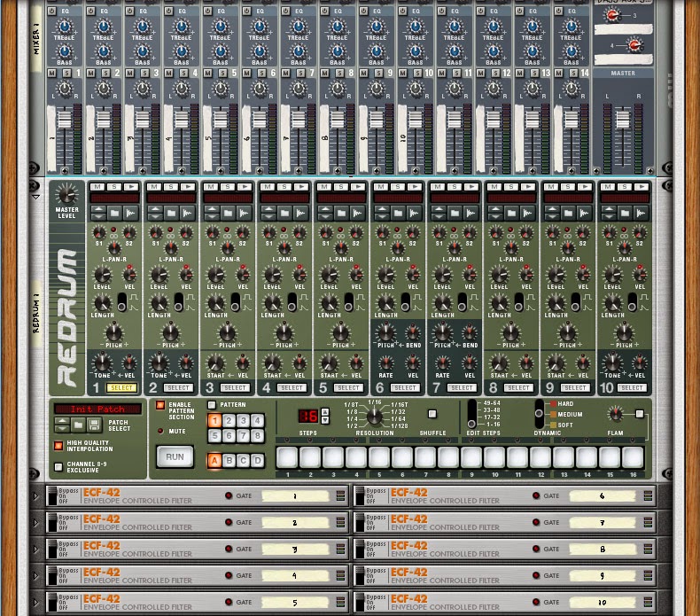This screenshot has height=616, width=700.
Task: Expand the ECF-42 unit labeled 3
Action: click(x=36, y=549)
